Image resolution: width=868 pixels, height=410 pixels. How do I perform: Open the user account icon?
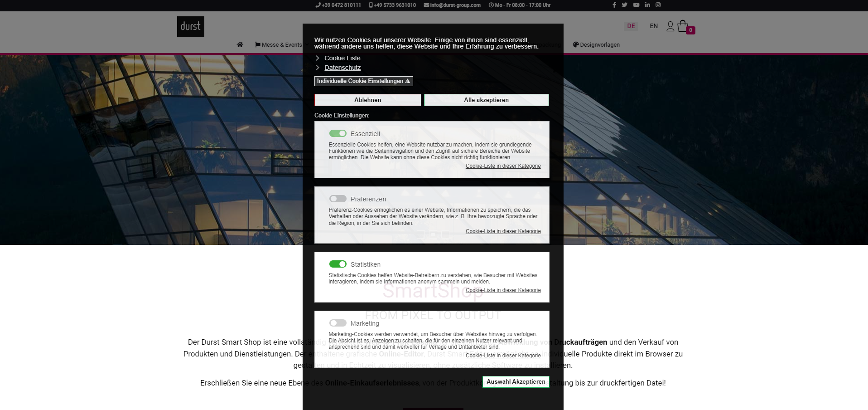670,26
